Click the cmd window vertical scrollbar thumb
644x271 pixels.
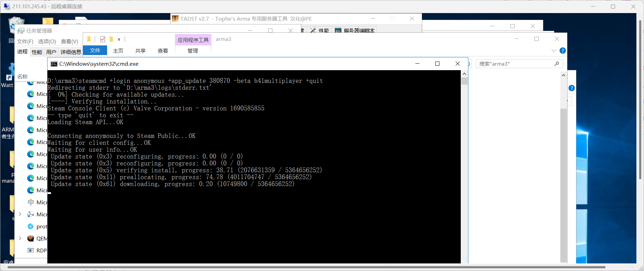464,81
